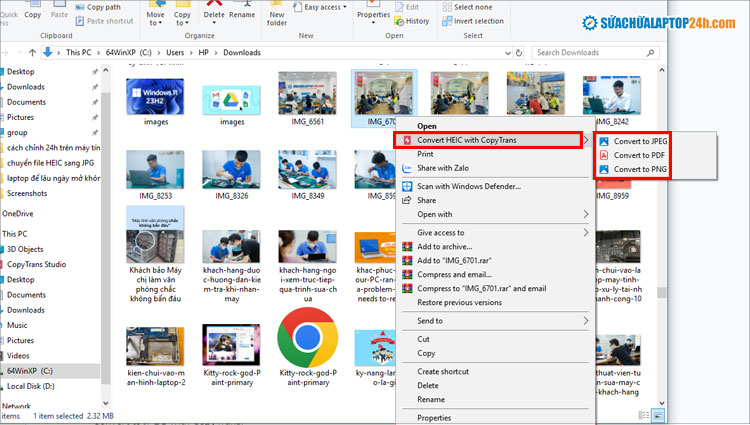Click the Easy access ribbon icon
This screenshot has height=425, width=750.
point(297,7)
